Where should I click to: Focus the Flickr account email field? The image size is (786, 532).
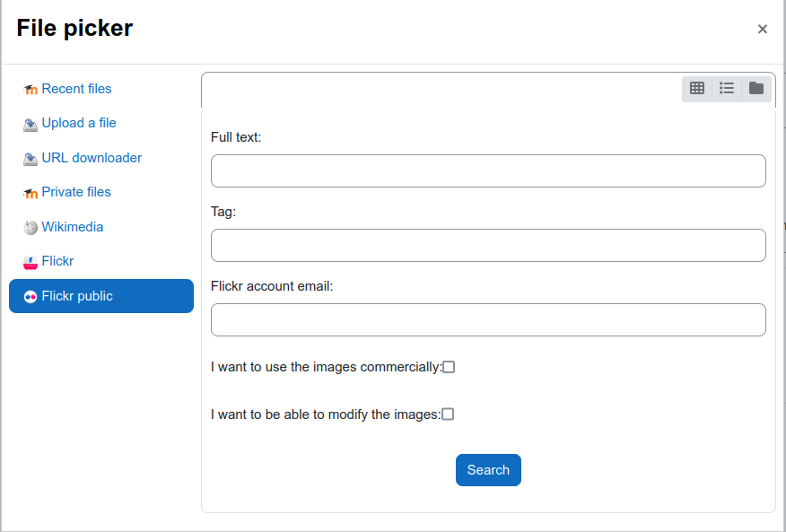pos(488,319)
